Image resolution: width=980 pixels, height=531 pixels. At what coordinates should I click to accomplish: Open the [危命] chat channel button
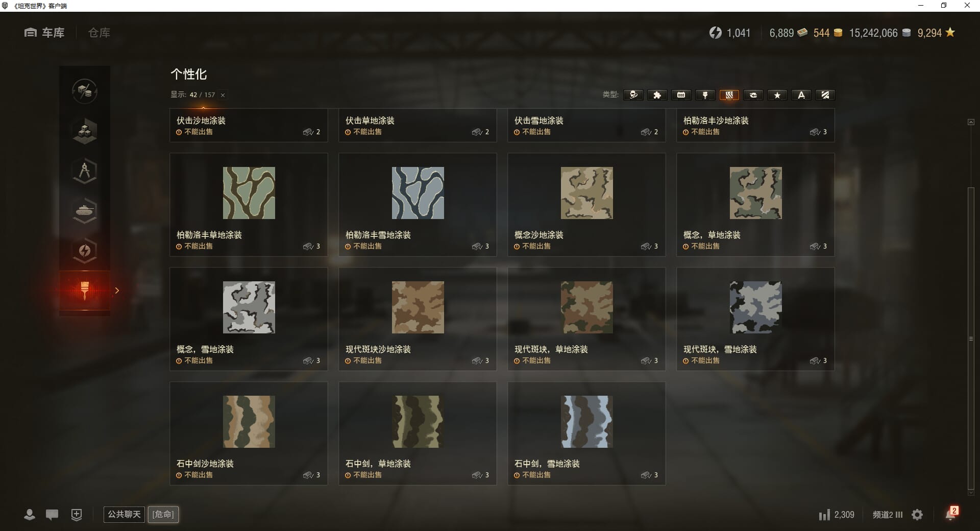coord(163,514)
